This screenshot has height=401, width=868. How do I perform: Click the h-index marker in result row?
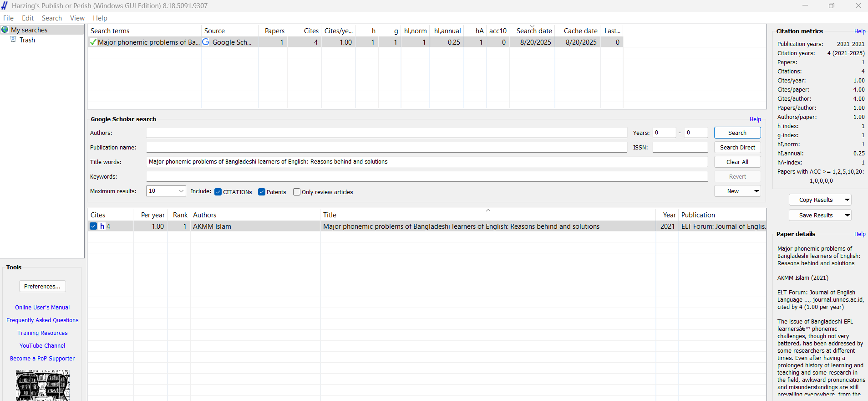pos(102,226)
